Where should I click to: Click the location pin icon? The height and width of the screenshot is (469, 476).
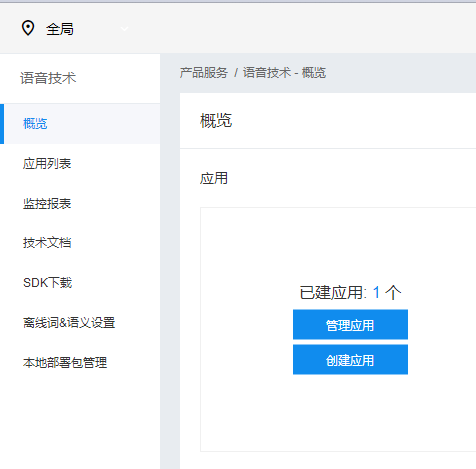pyautogui.click(x=28, y=28)
